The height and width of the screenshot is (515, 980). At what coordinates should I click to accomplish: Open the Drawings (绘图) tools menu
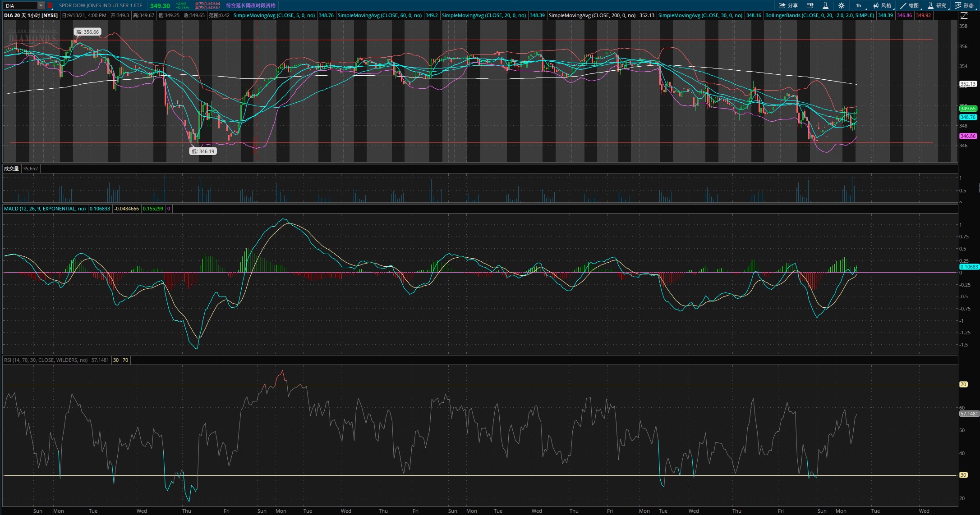coord(909,5)
